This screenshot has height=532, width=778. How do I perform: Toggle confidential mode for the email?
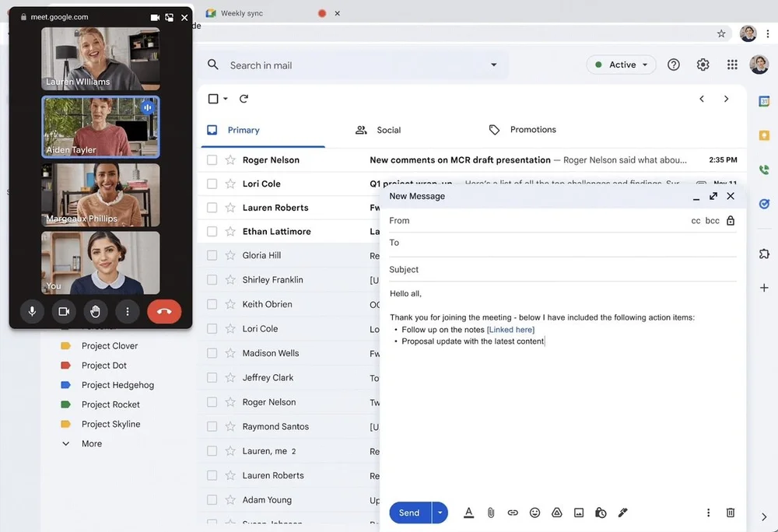tap(600, 513)
